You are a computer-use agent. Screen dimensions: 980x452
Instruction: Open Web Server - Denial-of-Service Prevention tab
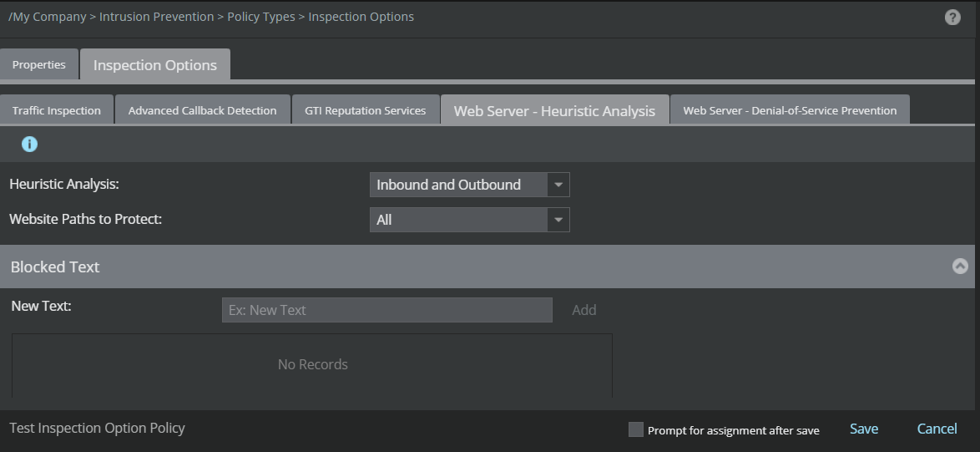[790, 110]
